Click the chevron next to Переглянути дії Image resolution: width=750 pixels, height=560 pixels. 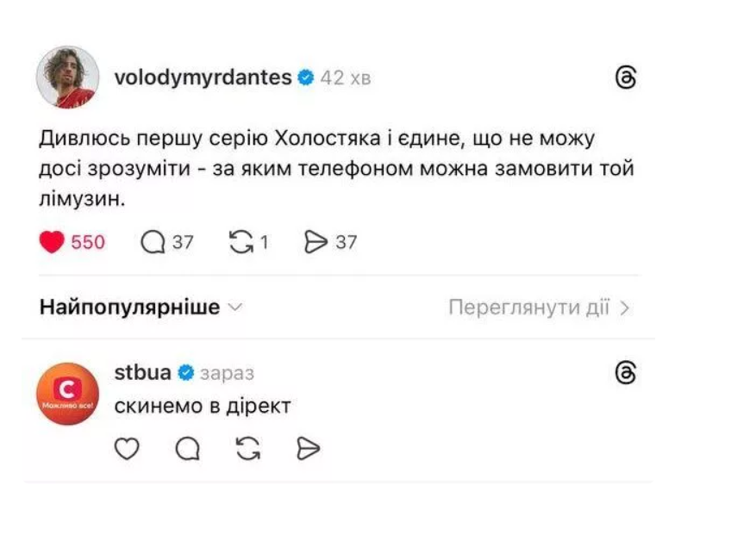pyautogui.click(x=626, y=308)
